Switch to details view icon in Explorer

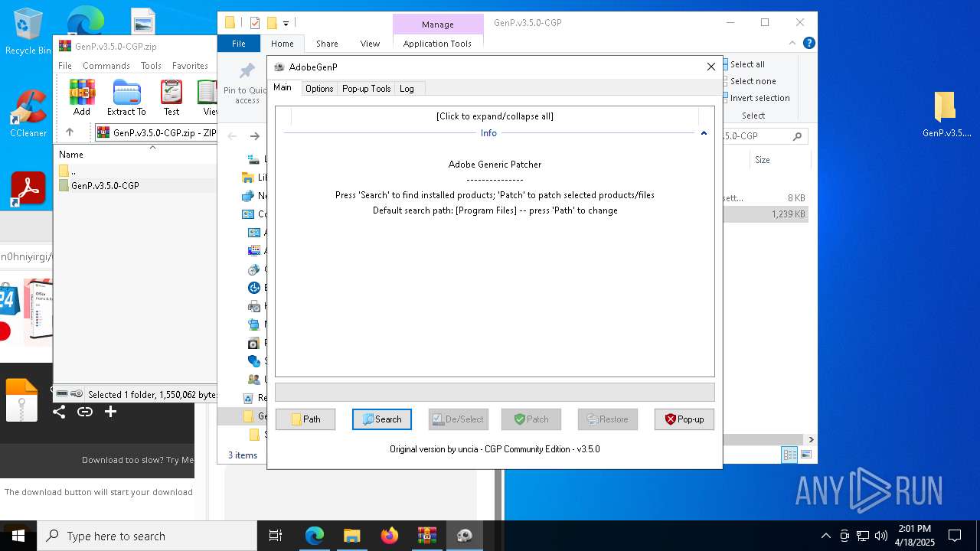pyautogui.click(x=789, y=455)
